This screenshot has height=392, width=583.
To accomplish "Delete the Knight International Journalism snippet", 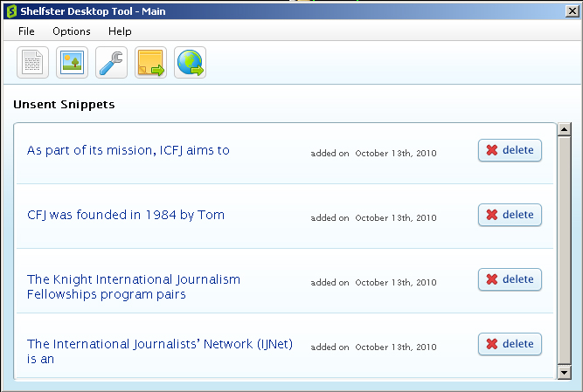I will pyautogui.click(x=510, y=279).
